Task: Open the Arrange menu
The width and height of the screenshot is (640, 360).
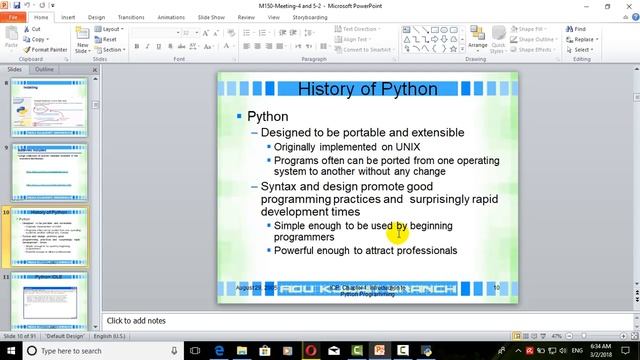Action: 478,38
